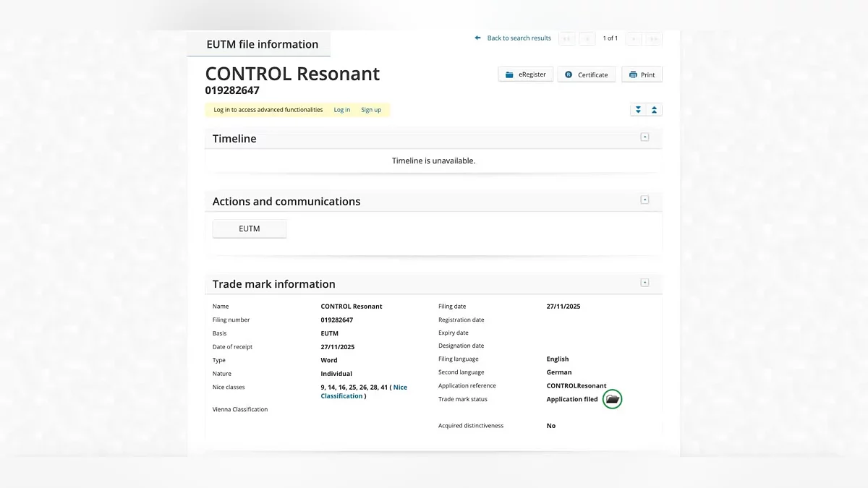Viewport: 868px width, 488px height.
Task: Select the EUTM file information tab
Action: tap(262, 44)
